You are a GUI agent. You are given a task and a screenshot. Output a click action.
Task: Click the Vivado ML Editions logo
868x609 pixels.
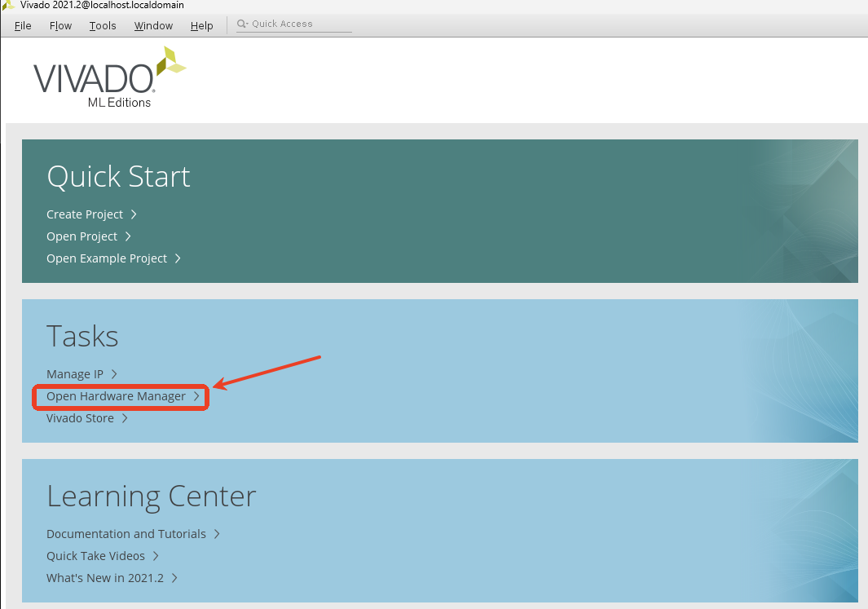click(109, 77)
